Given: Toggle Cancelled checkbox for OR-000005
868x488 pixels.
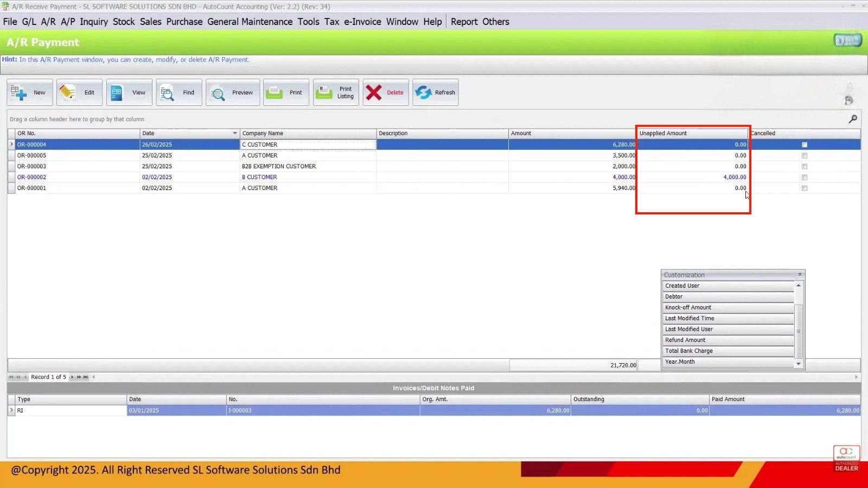Looking at the screenshot, I should (805, 156).
